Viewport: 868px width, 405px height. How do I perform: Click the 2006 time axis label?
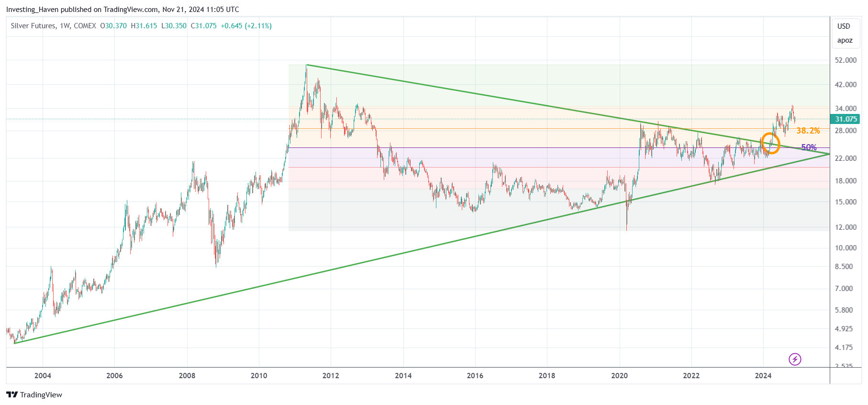[x=114, y=376]
